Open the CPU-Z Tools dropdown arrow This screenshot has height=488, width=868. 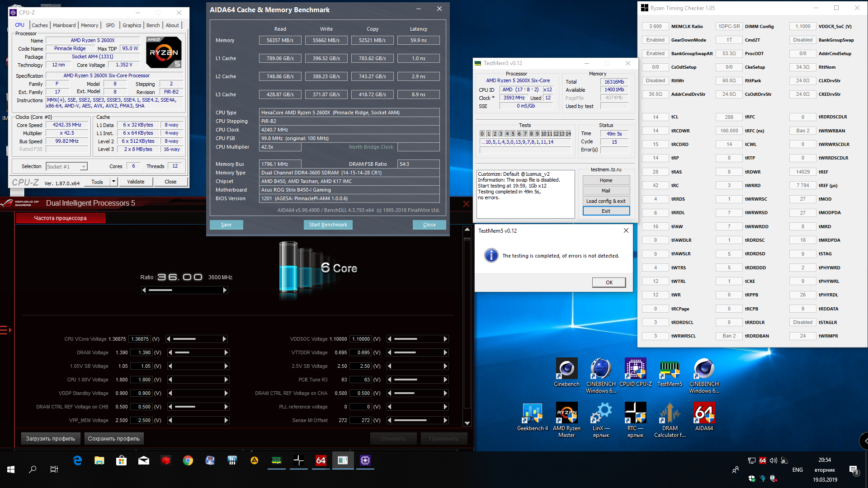click(x=113, y=182)
